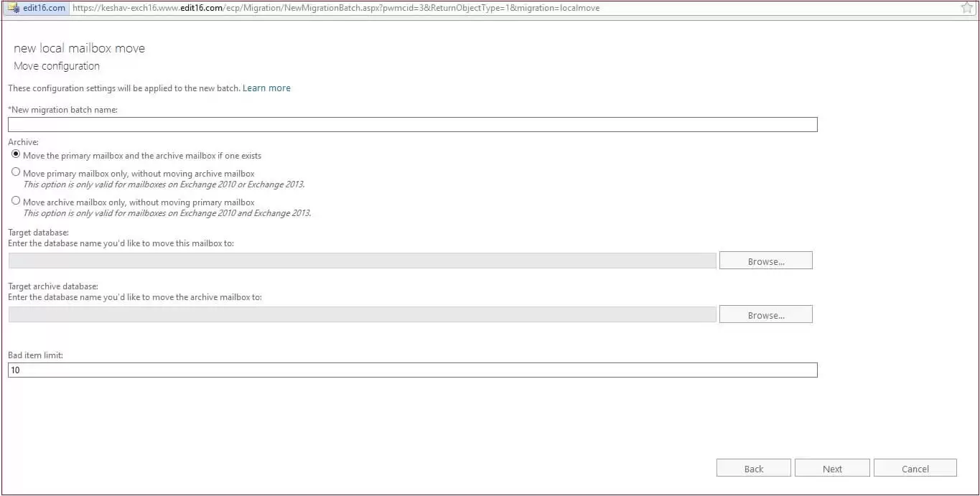Browse for the target archive database
This screenshot has height=496, width=980.
[765, 314]
